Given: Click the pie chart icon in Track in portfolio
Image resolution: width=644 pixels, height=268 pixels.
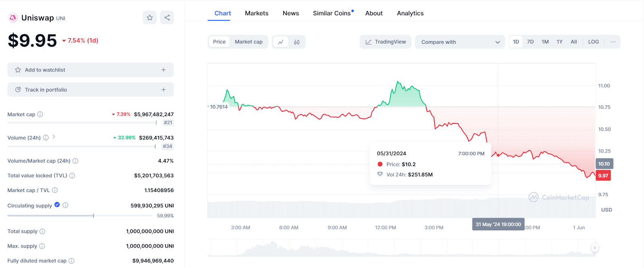Looking at the screenshot, I should (18, 90).
